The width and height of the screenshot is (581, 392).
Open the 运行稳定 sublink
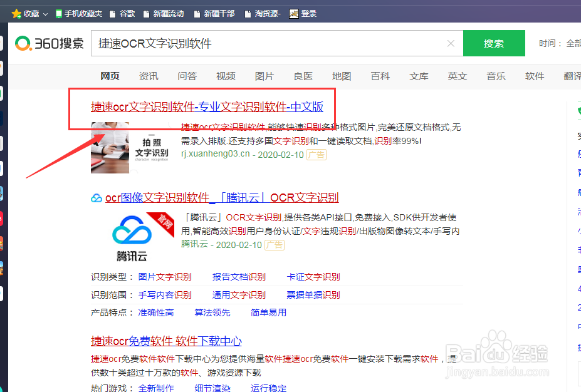(x=269, y=388)
